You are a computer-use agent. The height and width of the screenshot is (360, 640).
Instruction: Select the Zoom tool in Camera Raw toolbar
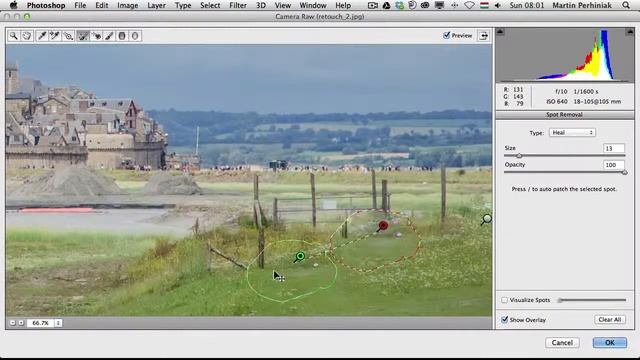point(14,36)
